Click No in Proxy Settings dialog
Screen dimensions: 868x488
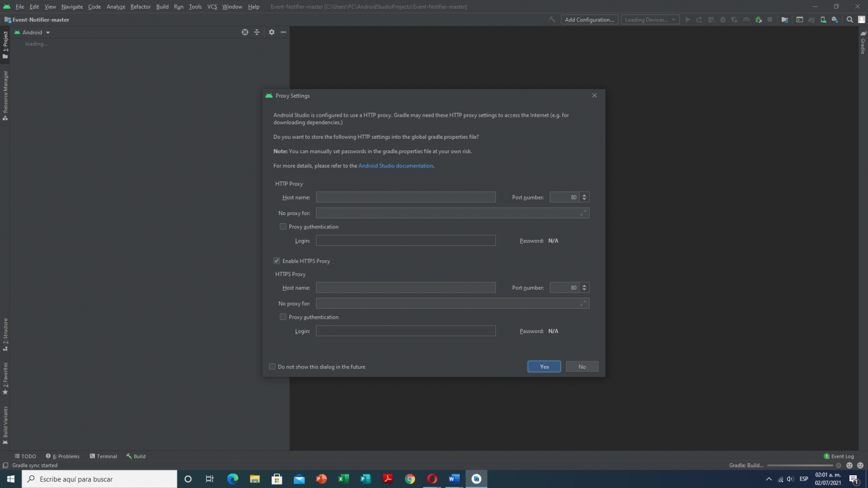click(582, 367)
